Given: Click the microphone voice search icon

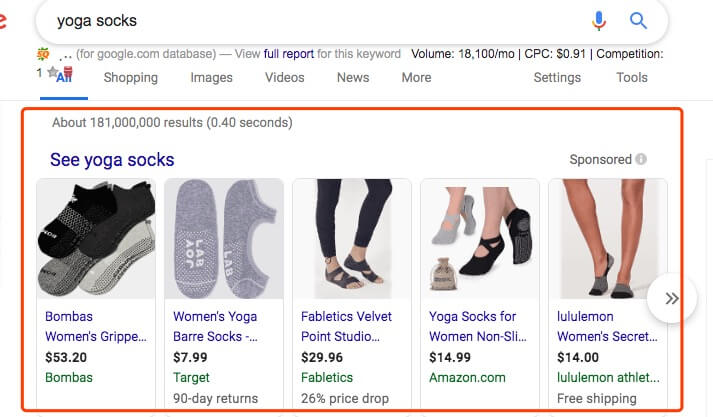Looking at the screenshot, I should pyautogui.click(x=599, y=21).
